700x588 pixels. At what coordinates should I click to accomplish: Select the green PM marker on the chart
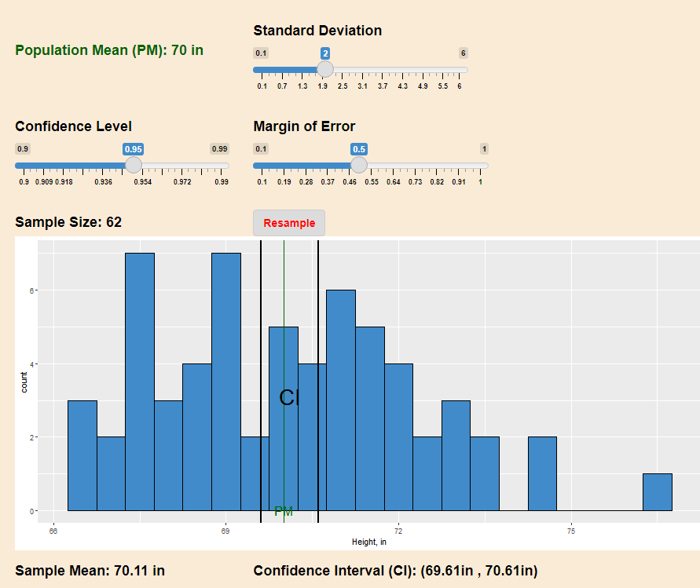pos(283,510)
